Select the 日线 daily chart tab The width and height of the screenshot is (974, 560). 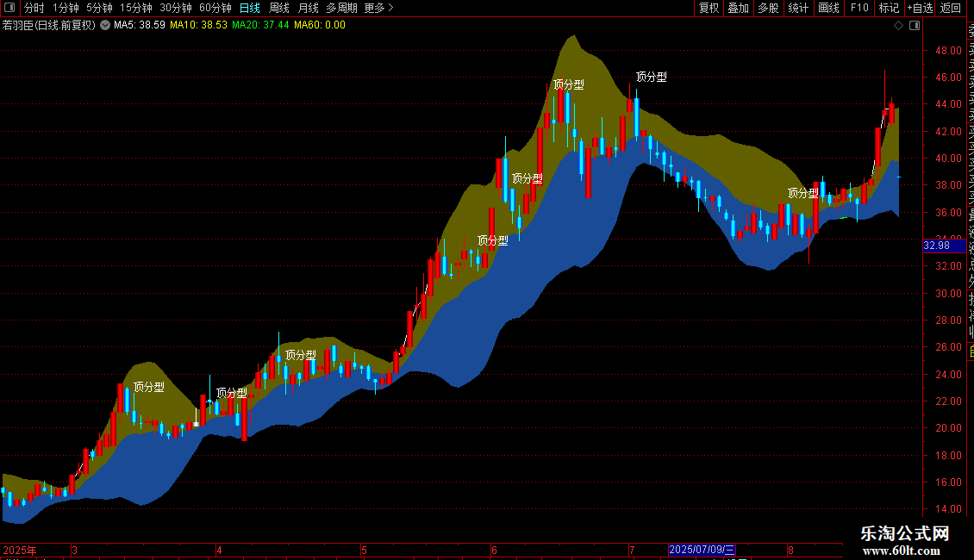point(250,8)
